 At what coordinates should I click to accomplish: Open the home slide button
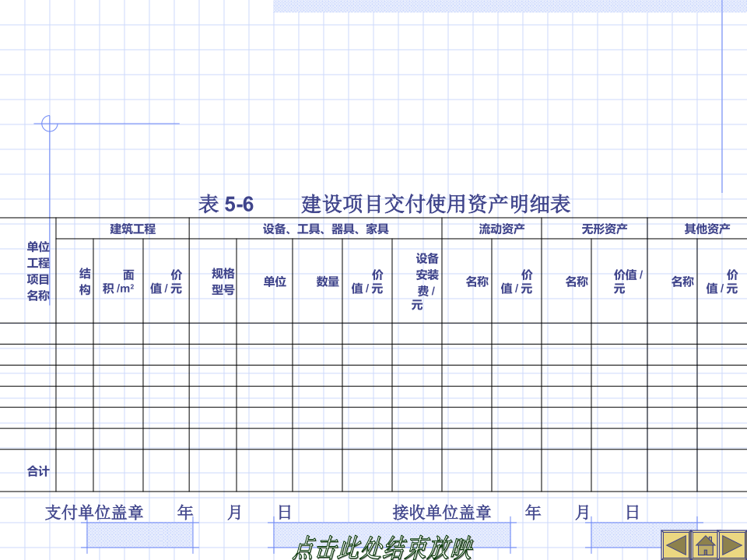pyautogui.click(x=704, y=544)
